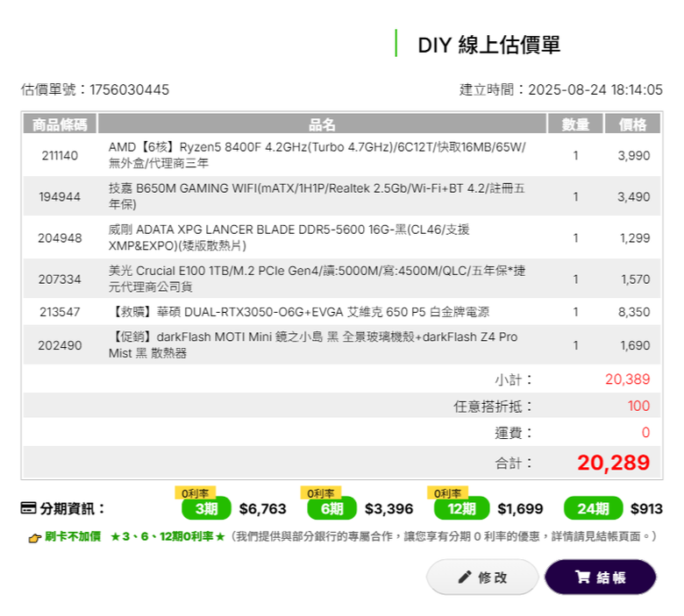Click product code 202490

[x=60, y=345]
